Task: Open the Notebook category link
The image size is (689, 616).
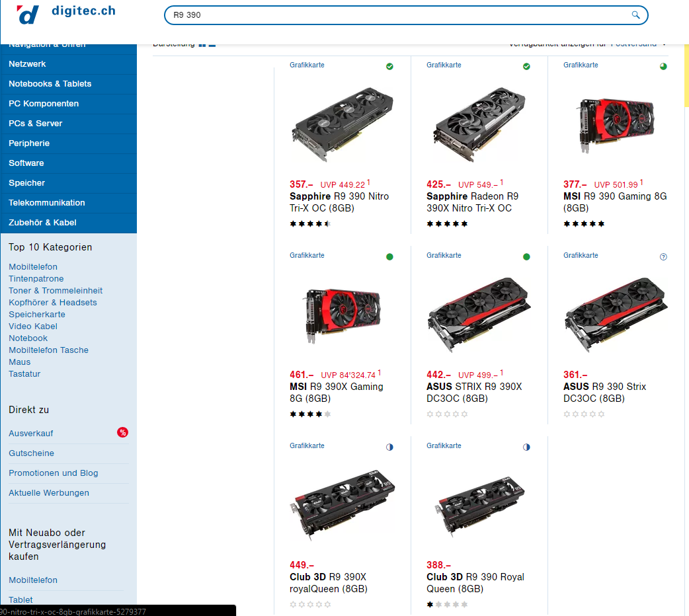Action: click(x=28, y=338)
